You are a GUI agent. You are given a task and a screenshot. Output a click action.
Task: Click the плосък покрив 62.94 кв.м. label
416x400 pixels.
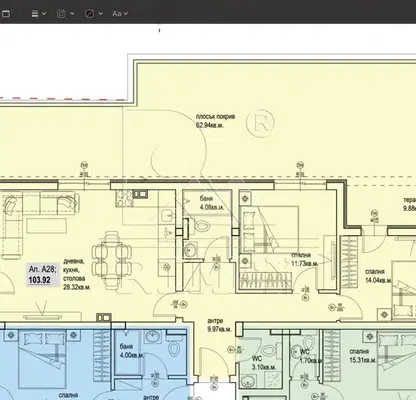215,121
